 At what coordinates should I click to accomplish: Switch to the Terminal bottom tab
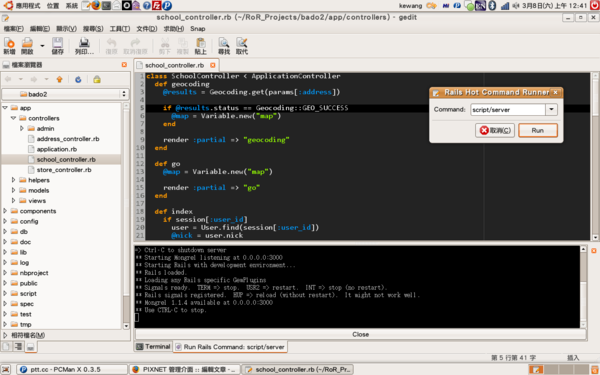153,347
